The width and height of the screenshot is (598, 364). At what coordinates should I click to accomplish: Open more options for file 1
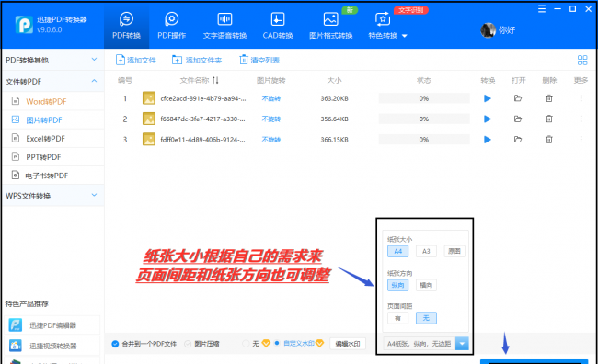(581, 98)
